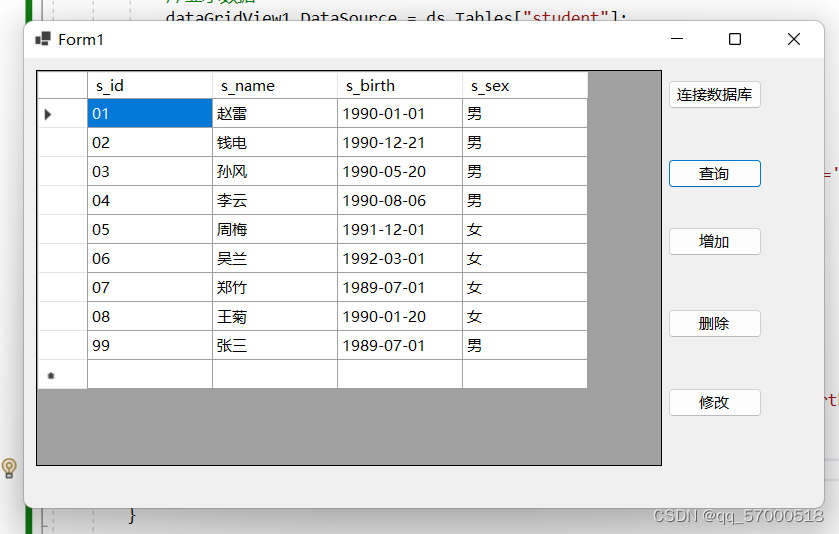Select the birth cell 1990-01-20
The height and width of the screenshot is (534, 839).
point(400,316)
